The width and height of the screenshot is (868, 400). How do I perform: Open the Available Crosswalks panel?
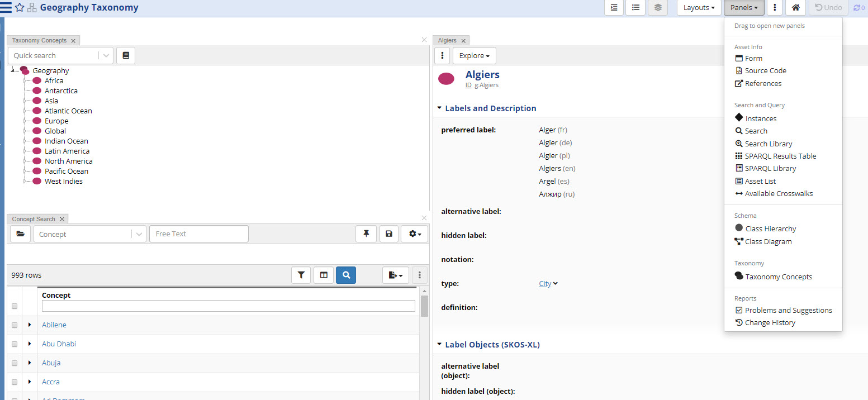(x=779, y=193)
